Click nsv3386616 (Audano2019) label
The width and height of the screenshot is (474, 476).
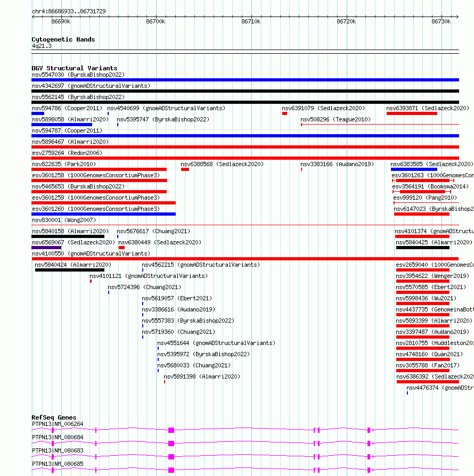point(178,310)
